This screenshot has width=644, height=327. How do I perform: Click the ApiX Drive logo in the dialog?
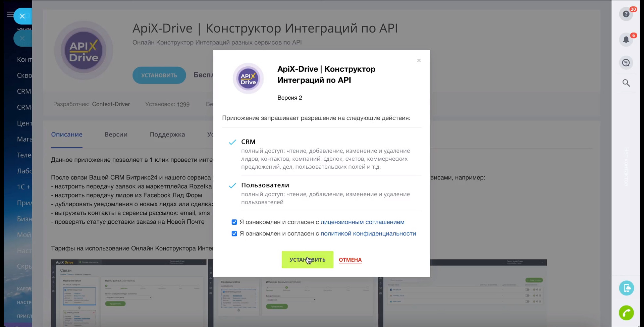(248, 78)
